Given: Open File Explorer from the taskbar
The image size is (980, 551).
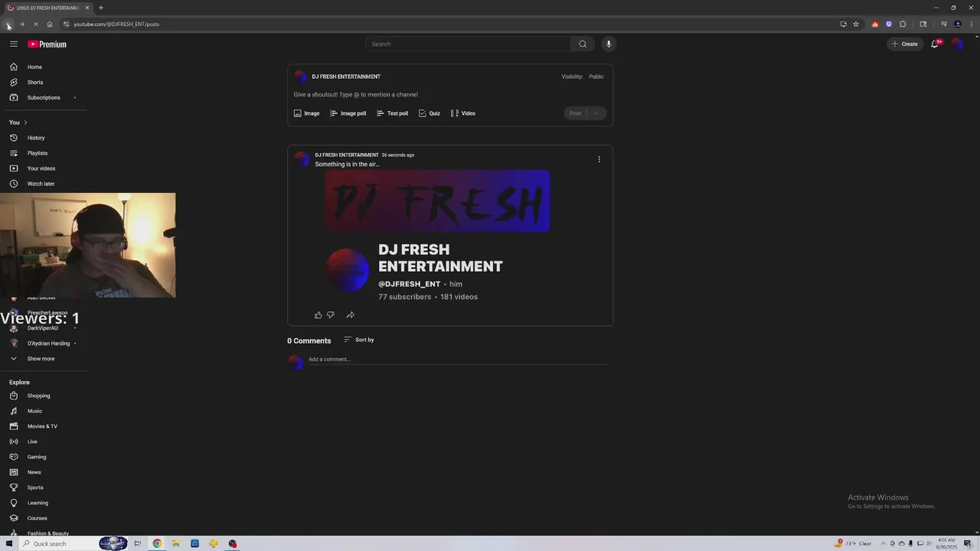Looking at the screenshot, I should pos(175,543).
